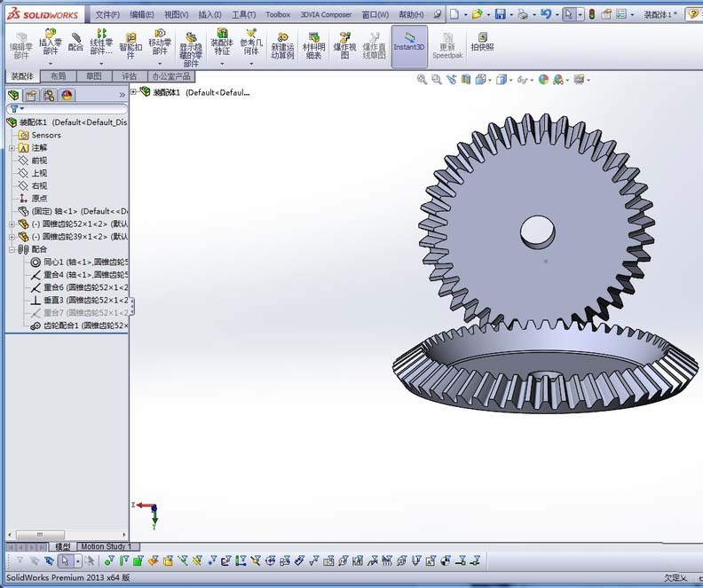The width and height of the screenshot is (703, 588).
Task: Switch to 评估 tab
Action: (129, 76)
